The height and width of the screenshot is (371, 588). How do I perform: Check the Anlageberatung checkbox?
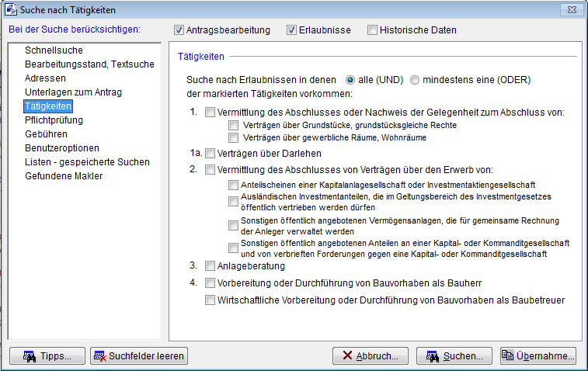pos(210,265)
